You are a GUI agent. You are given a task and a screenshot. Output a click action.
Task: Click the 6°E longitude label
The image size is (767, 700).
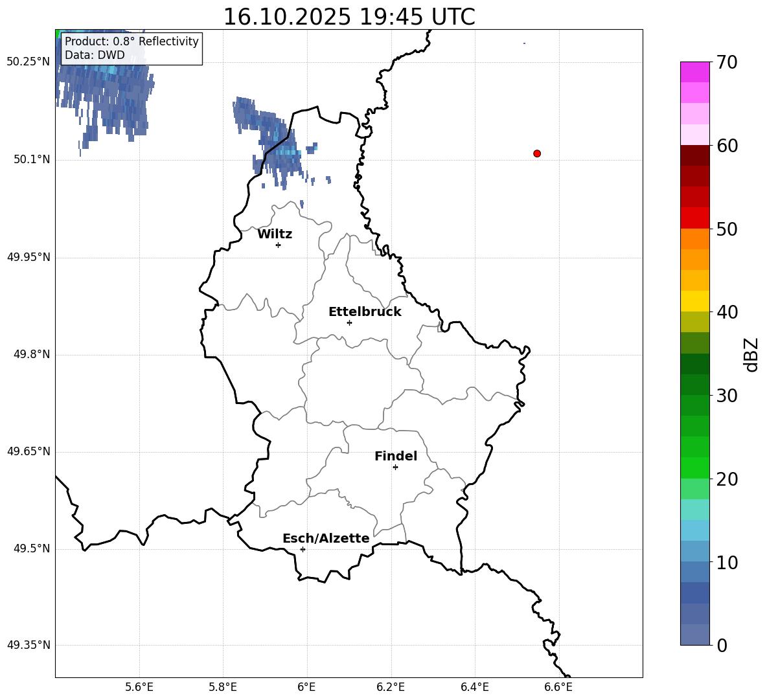[306, 687]
